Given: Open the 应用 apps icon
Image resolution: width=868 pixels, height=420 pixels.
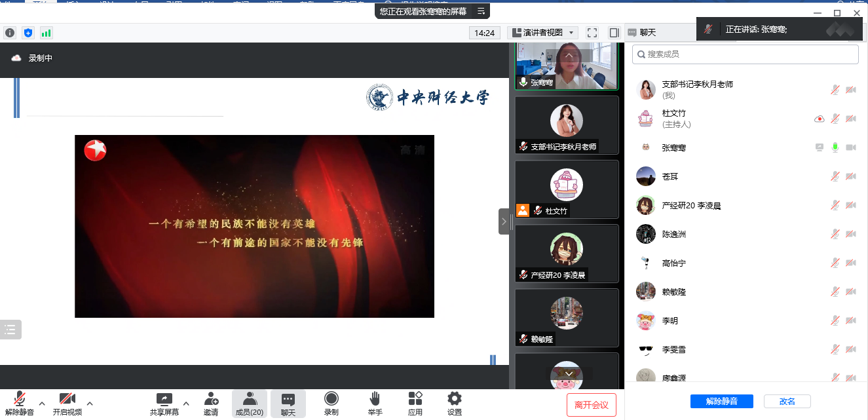Looking at the screenshot, I should click(x=415, y=399).
